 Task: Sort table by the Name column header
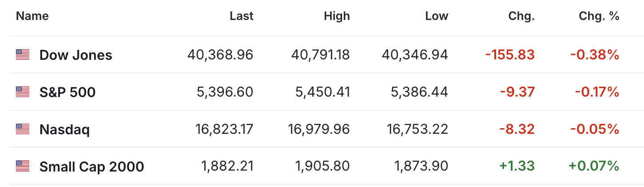pyautogui.click(x=32, y=16)
